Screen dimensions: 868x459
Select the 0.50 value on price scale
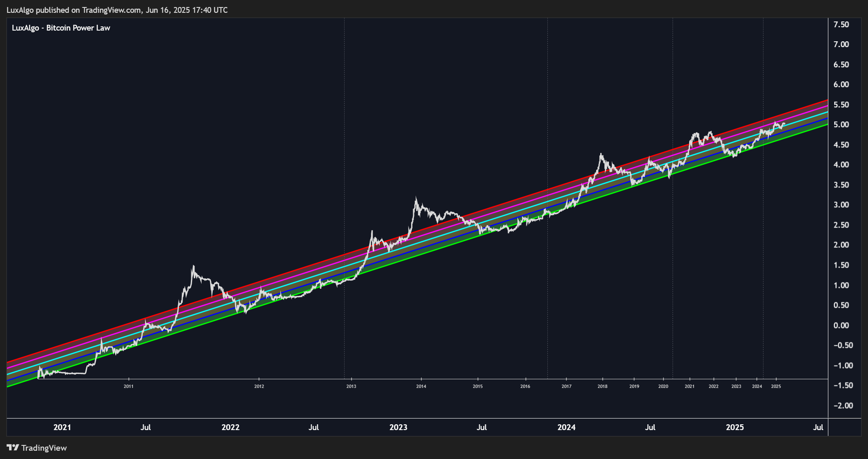pyautogui.click(x=841, y=305)
